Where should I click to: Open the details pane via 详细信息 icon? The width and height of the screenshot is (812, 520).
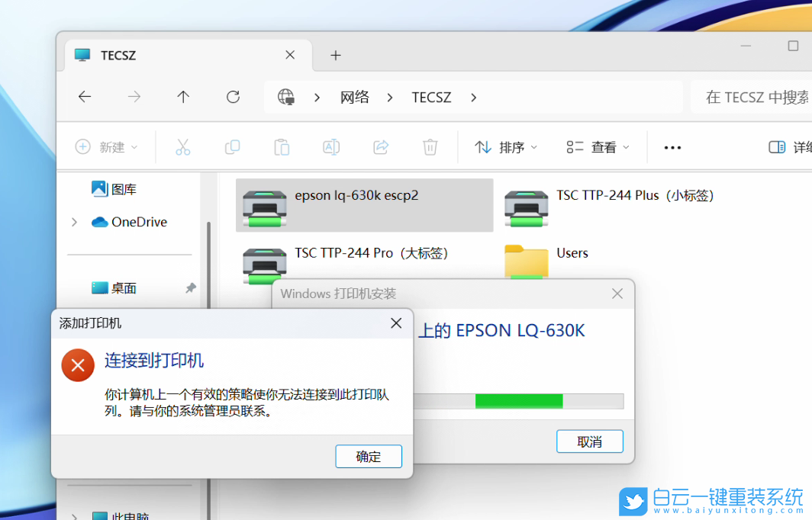coord(776,146)
